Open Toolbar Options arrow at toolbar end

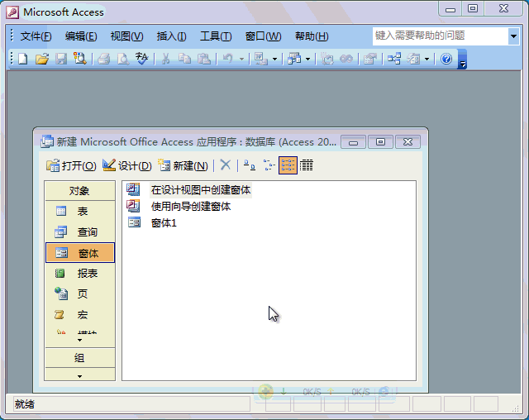(x=463, y=60)
